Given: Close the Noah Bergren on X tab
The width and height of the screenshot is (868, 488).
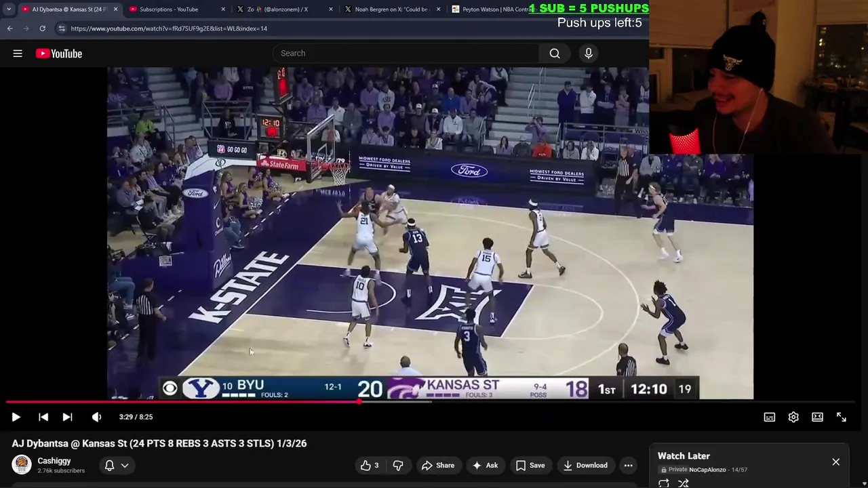Looking at the screenshot, I should pos(438,9).
